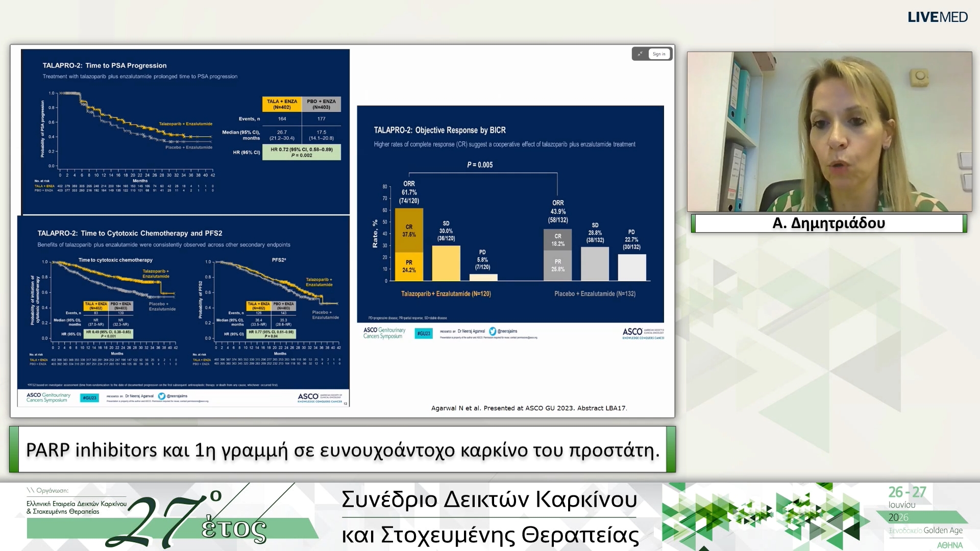Click the 26 - 27 date text
Screen dimensions: 980x551
(907, 492)
